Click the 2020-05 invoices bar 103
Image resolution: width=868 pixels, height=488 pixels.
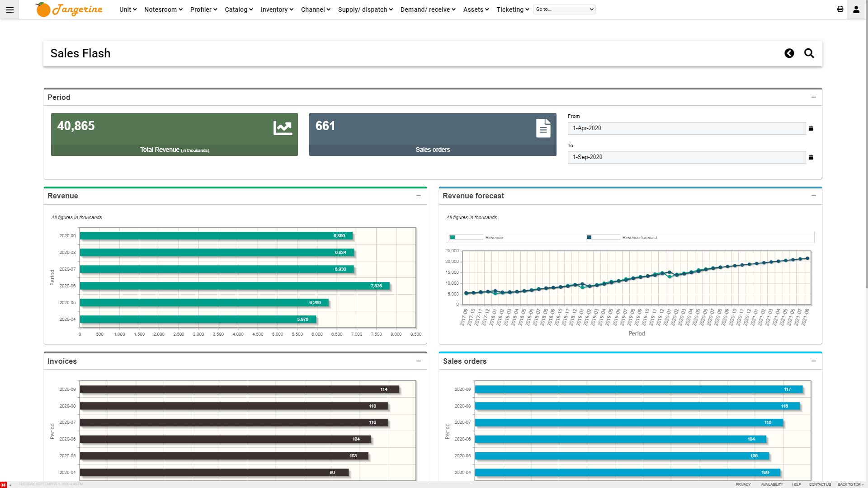[x=224, y=456]
